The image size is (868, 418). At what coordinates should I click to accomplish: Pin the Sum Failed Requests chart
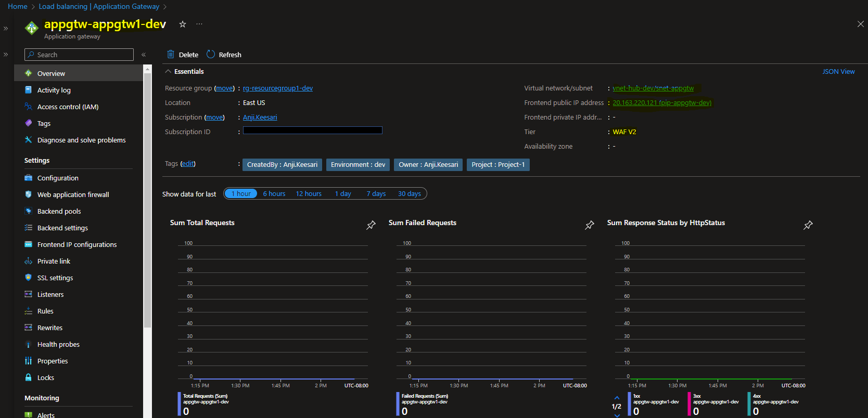590,225
